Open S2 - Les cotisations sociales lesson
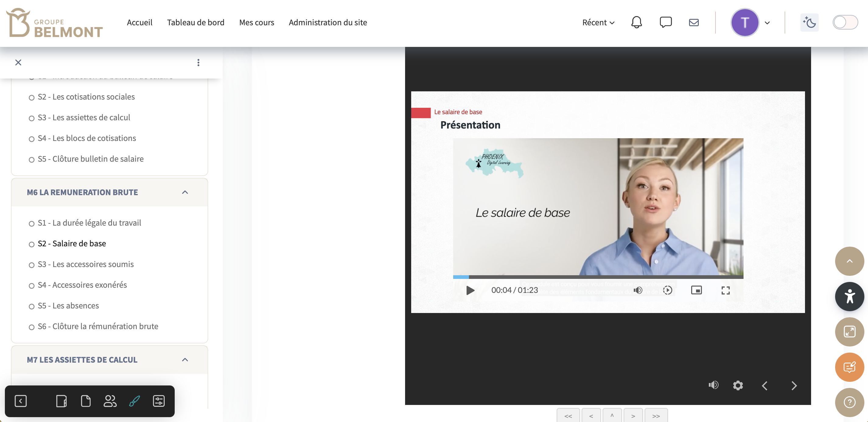The image size is (868, 422). [x=86, y=97]
